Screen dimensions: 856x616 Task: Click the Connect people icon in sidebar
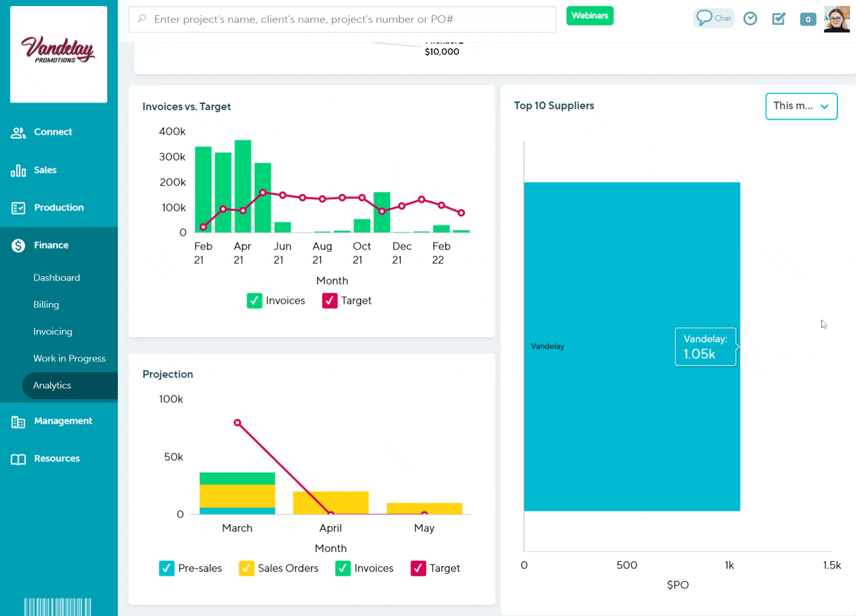tap(18, 133)
